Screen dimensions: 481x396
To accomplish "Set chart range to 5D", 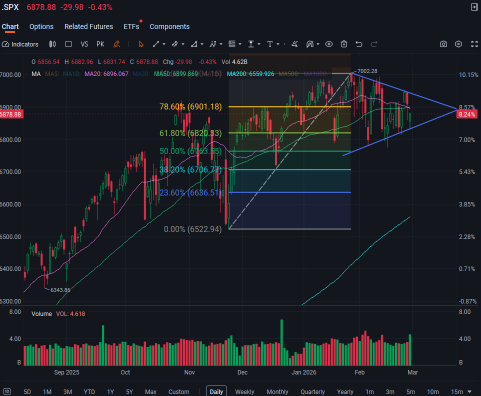I will (27, 392).
